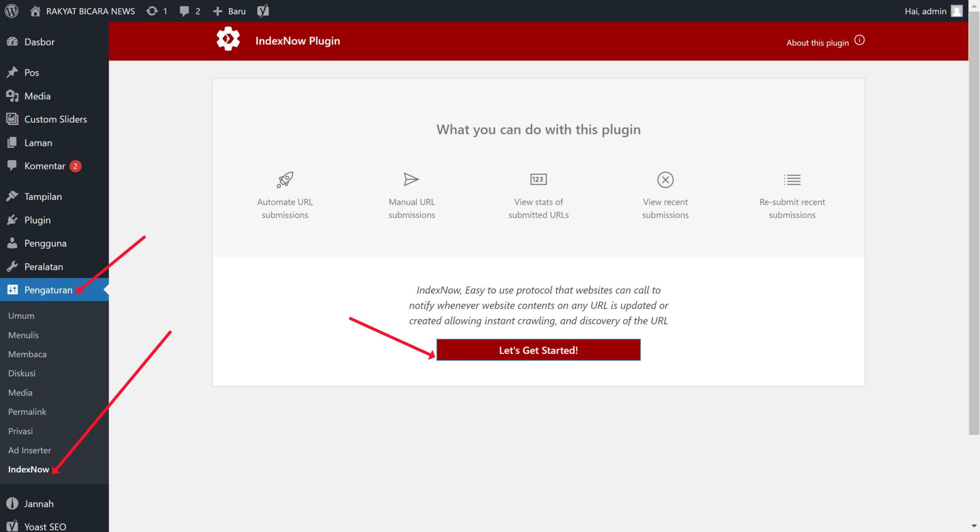
Task: Open the Pos menu
Action: [x=54, y=72]
